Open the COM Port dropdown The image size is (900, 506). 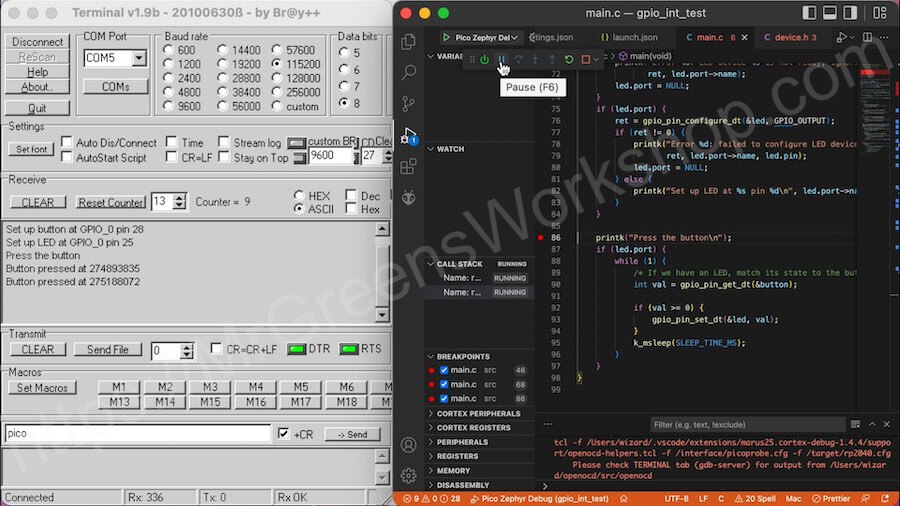click(x=139, y=58)
